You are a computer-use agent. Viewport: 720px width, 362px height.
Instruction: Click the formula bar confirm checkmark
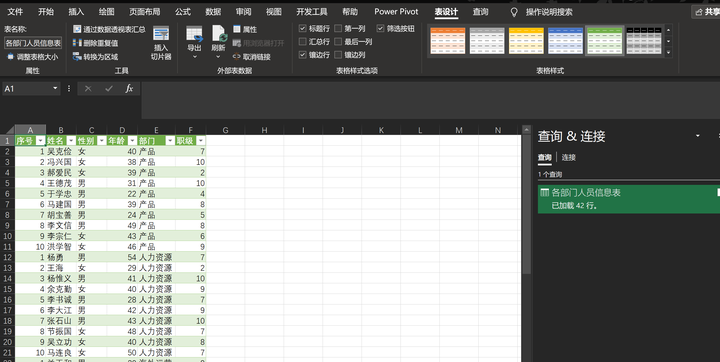click(x=109, y=89)
